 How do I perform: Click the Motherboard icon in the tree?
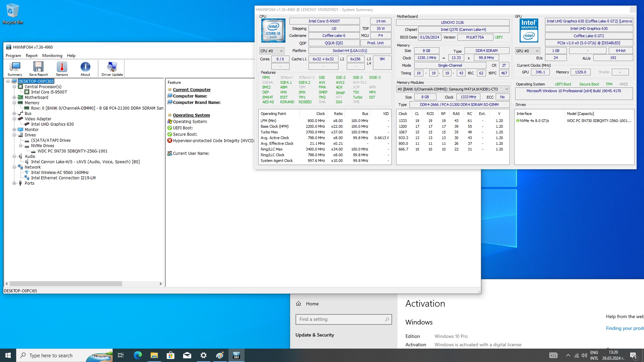20,98
